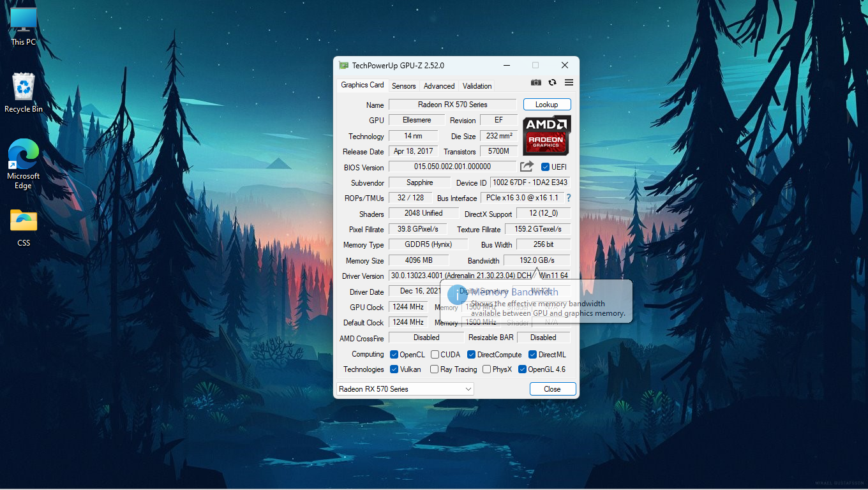Switch to the Sensors tab
The width and height of the screenshot is (868, 490).
tap(403, 86)
